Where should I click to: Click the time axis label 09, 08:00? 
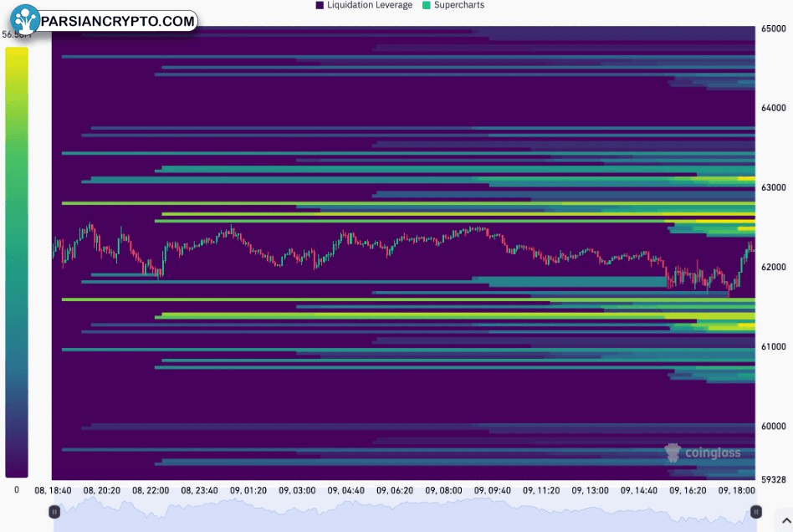pyautogui.click(x=443, y=490)
